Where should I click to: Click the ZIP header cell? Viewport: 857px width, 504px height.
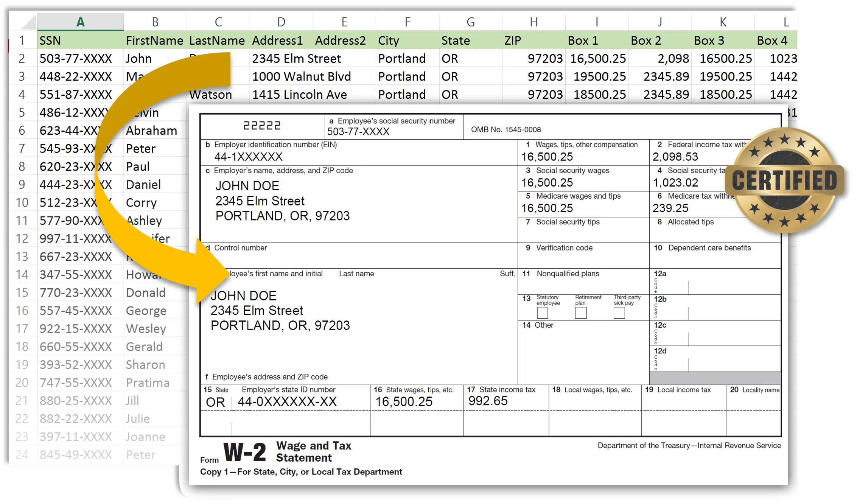tap(534, 40)
